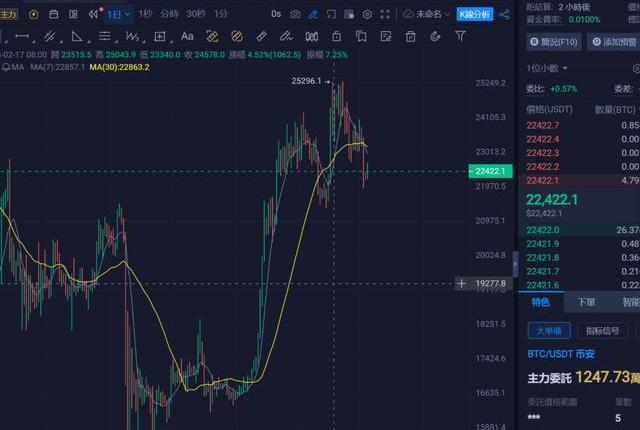Click the K線分析 button
Screen dimensions: 640x430
tap(474, 15)
